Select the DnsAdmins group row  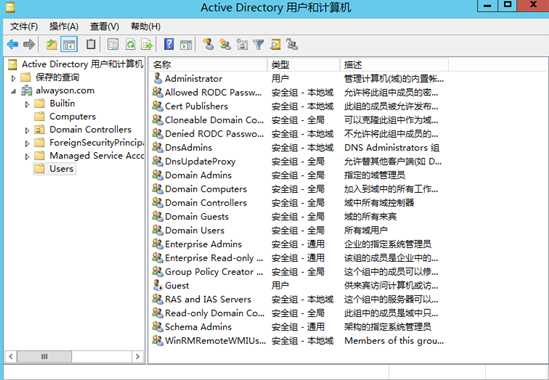298,147
